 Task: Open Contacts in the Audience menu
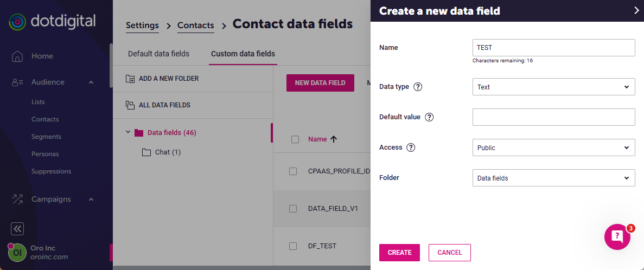pos(45,119)
